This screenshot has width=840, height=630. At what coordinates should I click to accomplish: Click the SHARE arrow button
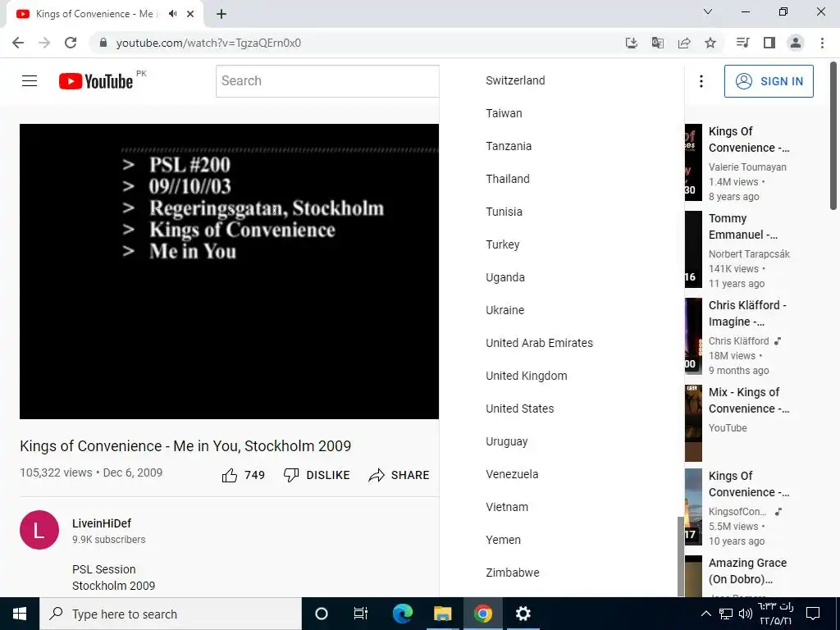pos(399,475)
